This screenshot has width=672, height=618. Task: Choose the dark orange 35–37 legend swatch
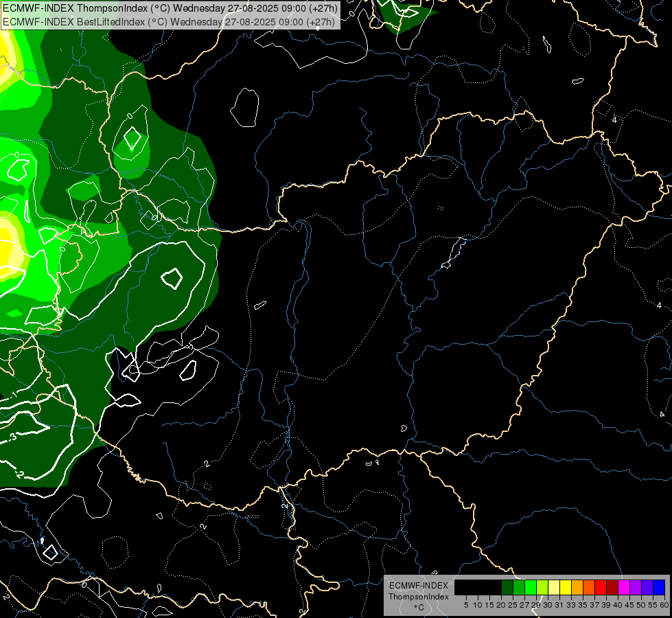(x=589, y=587)
